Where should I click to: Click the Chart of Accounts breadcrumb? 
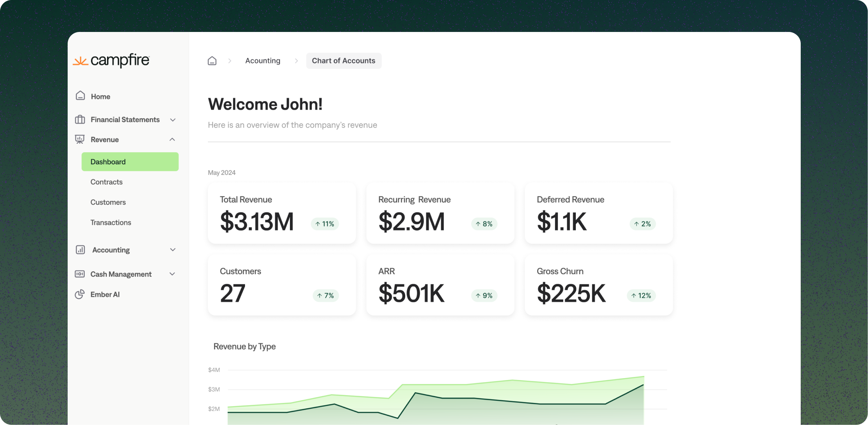click(x=343, y=61)
